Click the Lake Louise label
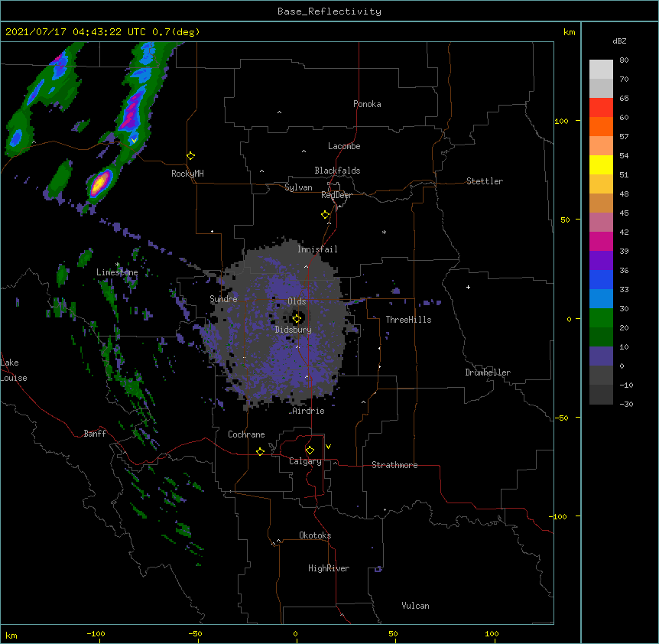Image resolution: width=659 pixels, height=644 pixels. [14, 370]
